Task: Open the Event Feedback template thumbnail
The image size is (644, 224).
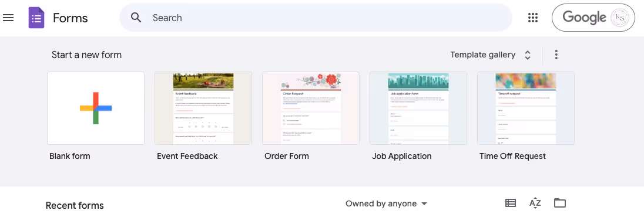Action: tap(203, 108)
